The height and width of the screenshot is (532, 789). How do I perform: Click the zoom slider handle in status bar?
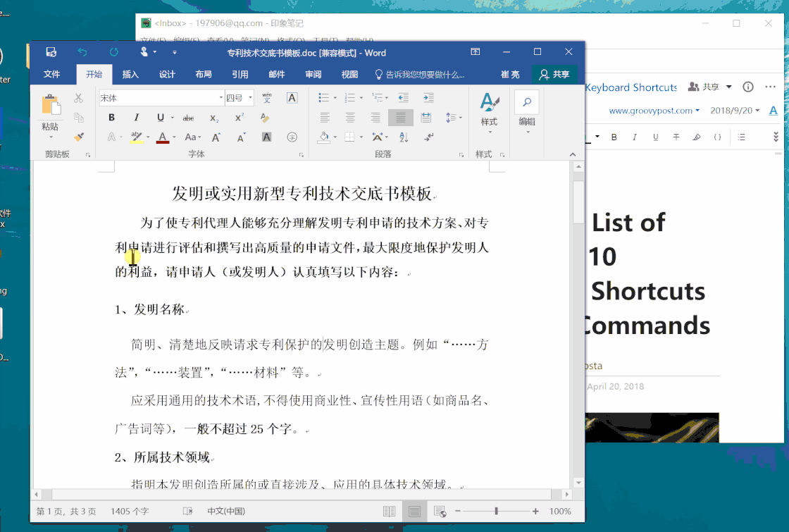point(496,511)
